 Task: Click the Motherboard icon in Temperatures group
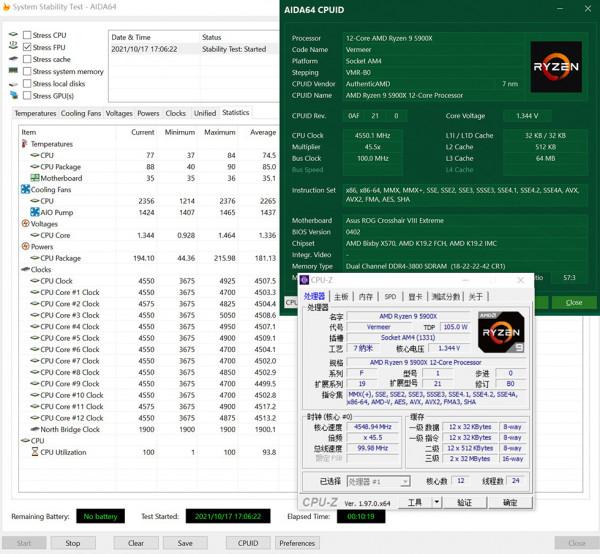click(35, 178)
